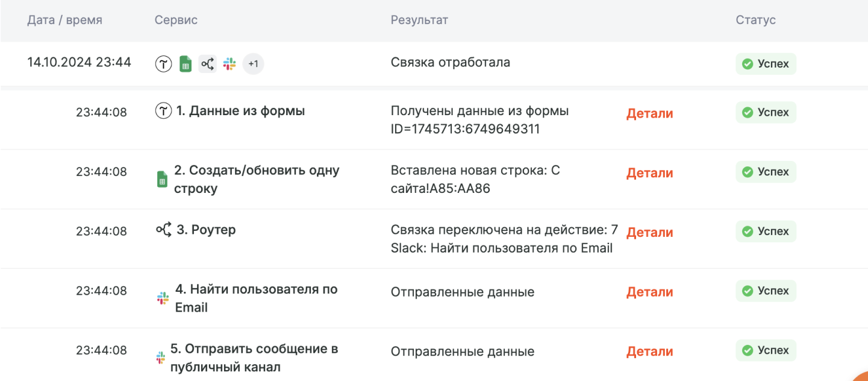This screenshot has height=381, width=868.
Task: Click the Успех badge for 'Отправить сообщение в публичный канал'
Action: tap(766, 350)
